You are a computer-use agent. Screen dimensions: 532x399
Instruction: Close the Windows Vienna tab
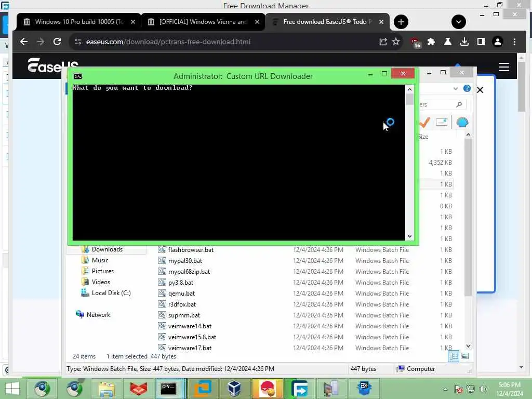pos(257,22)
